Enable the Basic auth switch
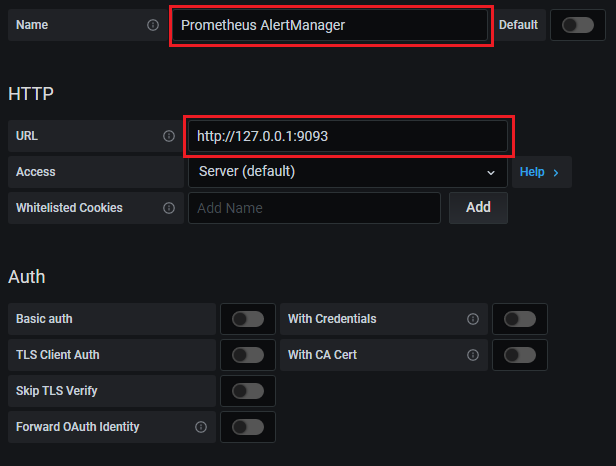 click(248, 319)
